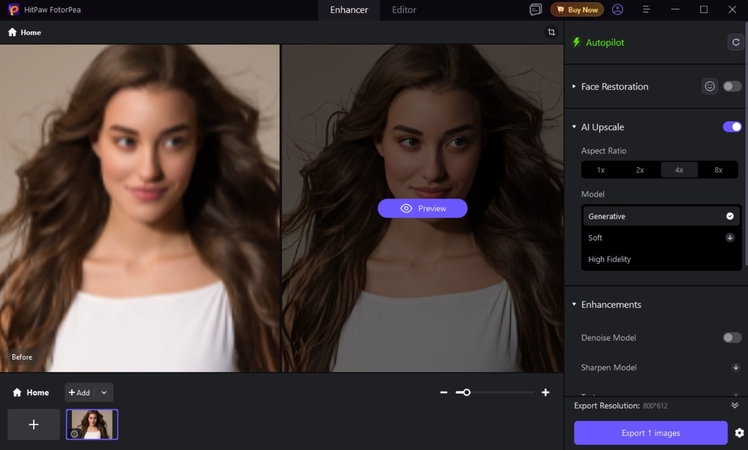This screenshot has height=450, width=748.
Task: Collapse the Enhancements section arrow
Action: tap(574, 304)
